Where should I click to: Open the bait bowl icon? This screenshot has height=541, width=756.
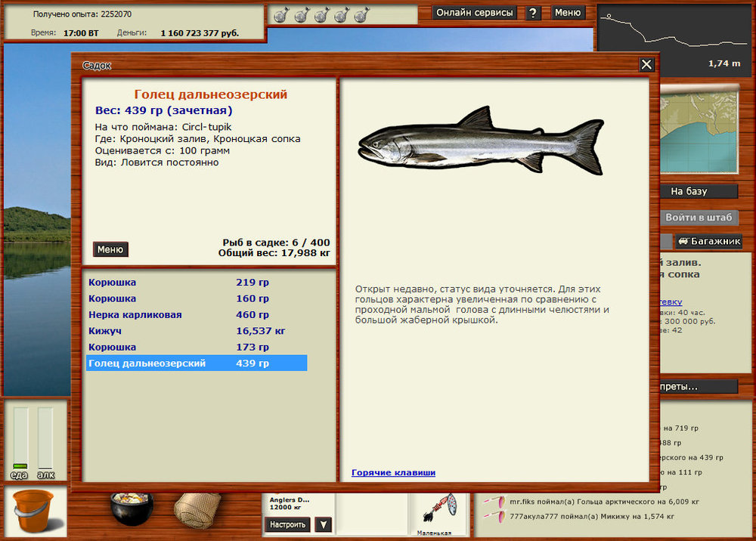click(132, 509)
